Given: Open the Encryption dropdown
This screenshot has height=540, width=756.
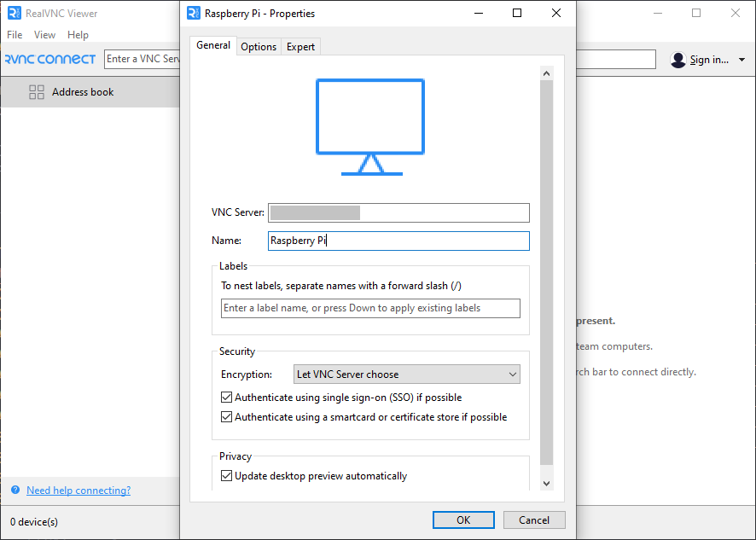Looking at the screenshot, I should coord(406,375).
